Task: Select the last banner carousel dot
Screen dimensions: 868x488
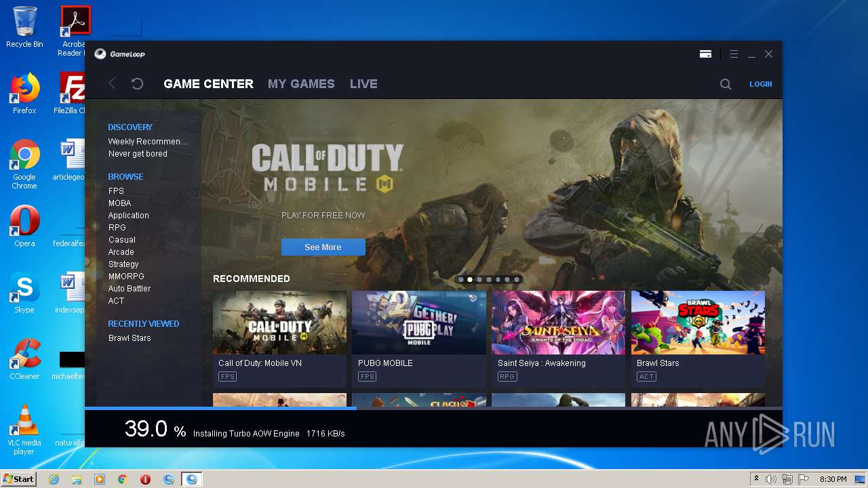Action: pyautogui.click(x=517, y=279)
